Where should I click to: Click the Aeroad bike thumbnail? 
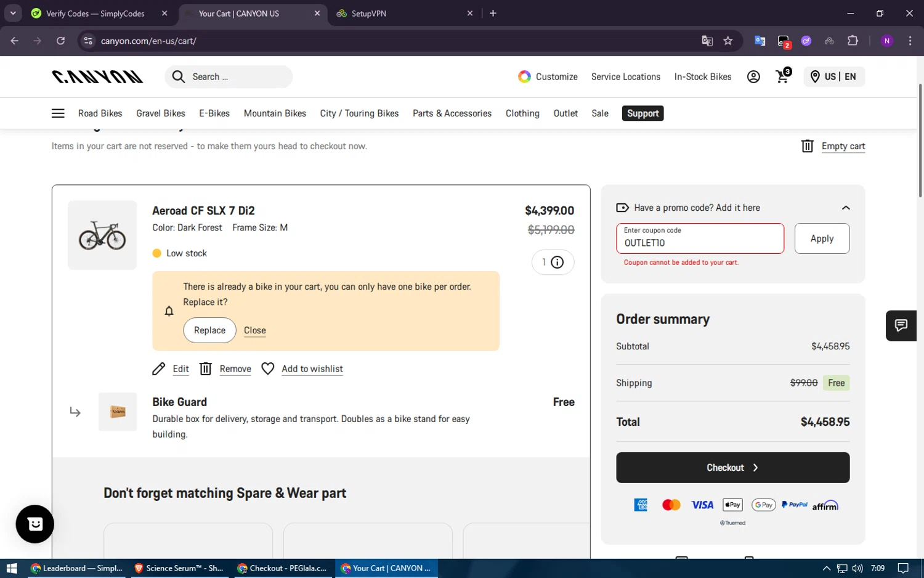click(102, 235)
